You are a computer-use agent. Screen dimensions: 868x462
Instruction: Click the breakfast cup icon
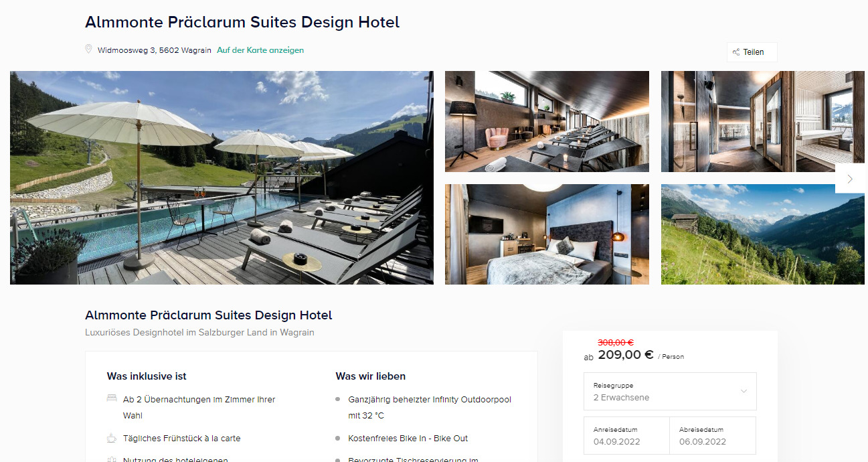(112, 438)
